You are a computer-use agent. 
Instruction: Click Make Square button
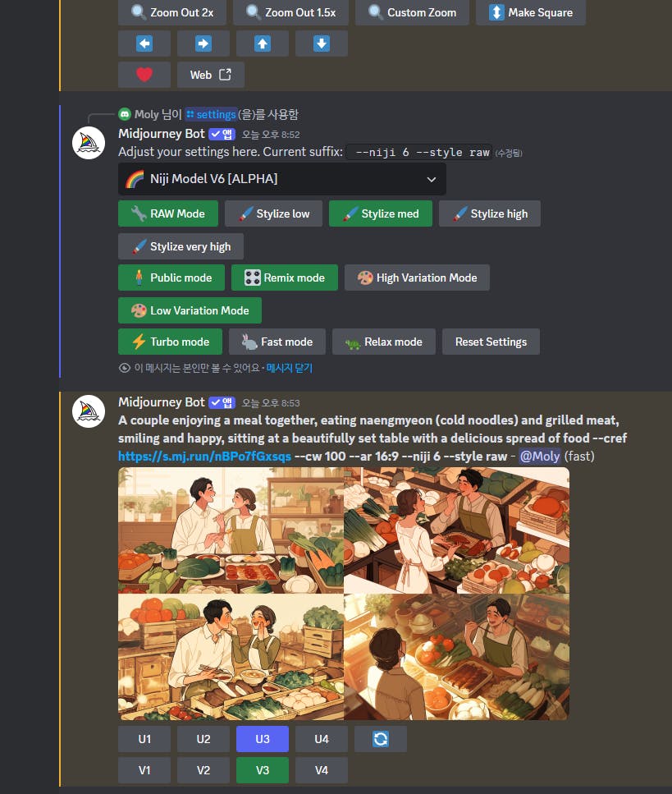[x=531, y=12]
